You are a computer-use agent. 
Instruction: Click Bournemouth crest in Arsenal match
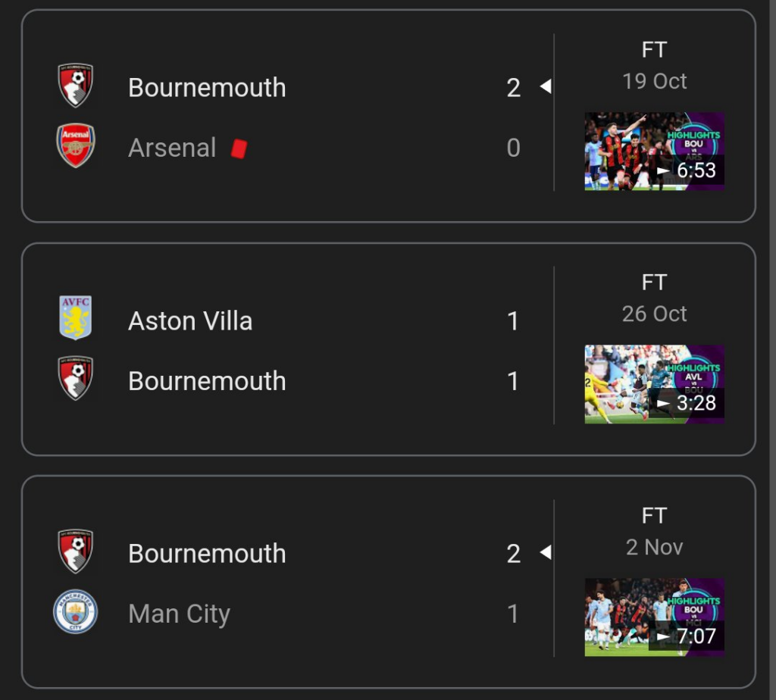(x=76, y=86)
